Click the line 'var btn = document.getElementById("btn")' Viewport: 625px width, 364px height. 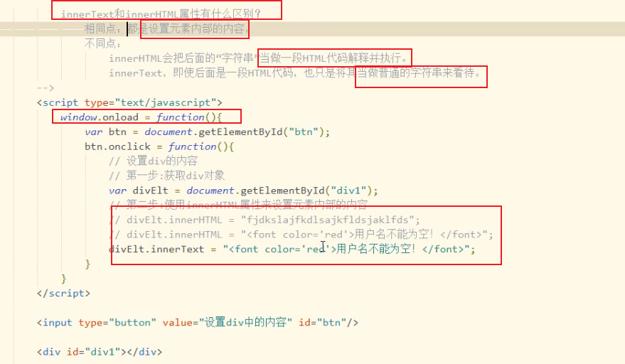[208, 132]
